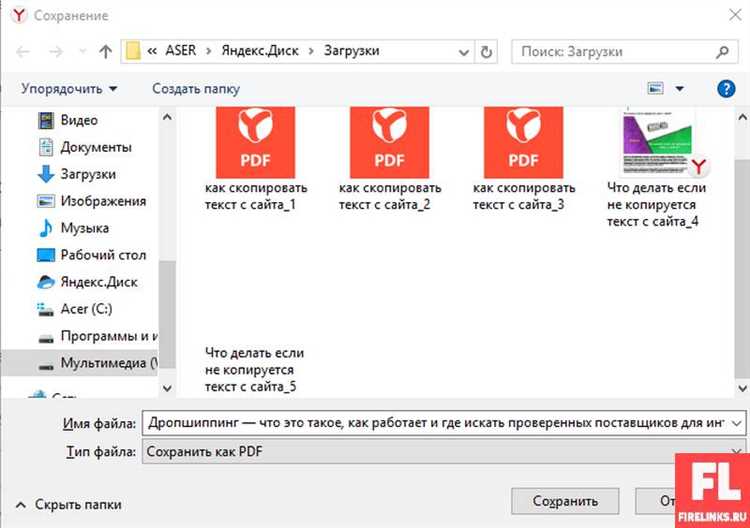
Task: Select Acer (C:) drive
Action: (74, 309)
